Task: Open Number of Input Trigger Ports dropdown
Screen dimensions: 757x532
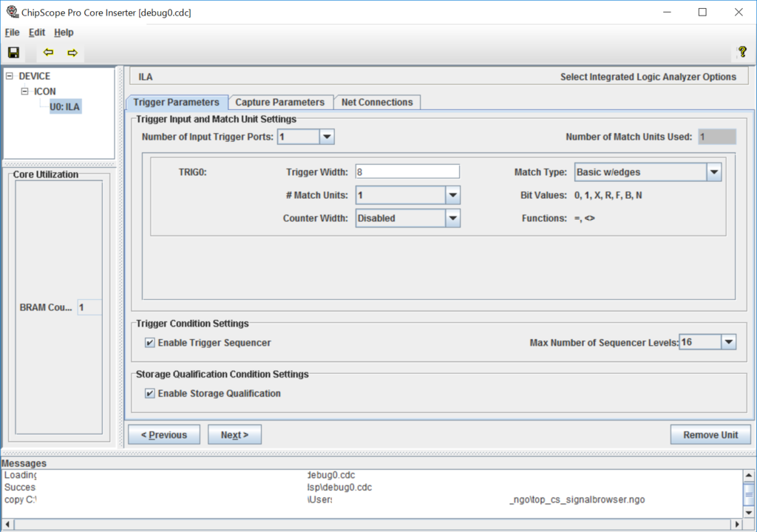Action: coord(327,137)
